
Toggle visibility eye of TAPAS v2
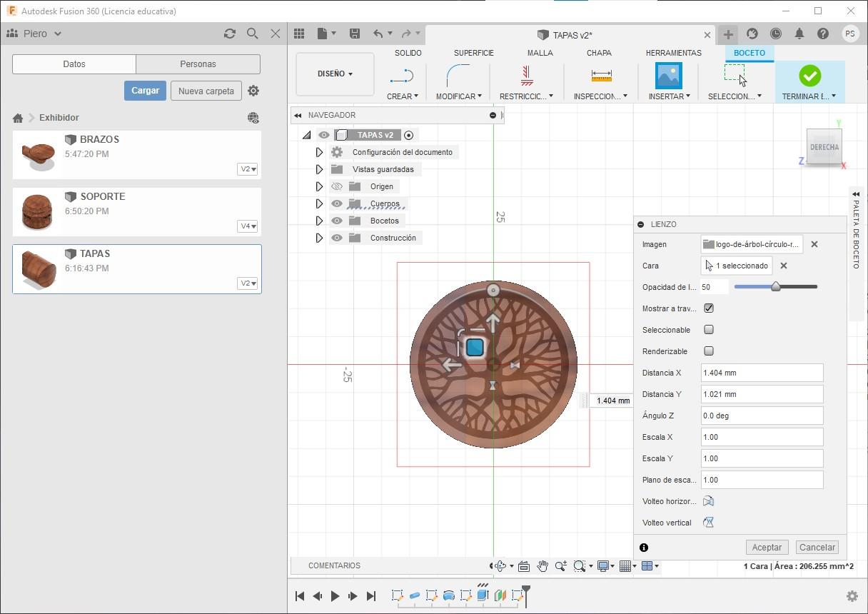pos(324,135)
